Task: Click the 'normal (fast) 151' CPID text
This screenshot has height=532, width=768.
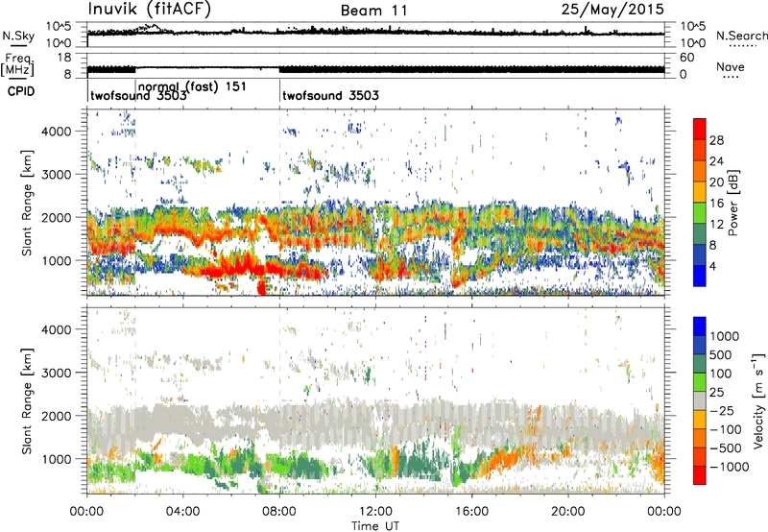Action: (x=192, y=86)
